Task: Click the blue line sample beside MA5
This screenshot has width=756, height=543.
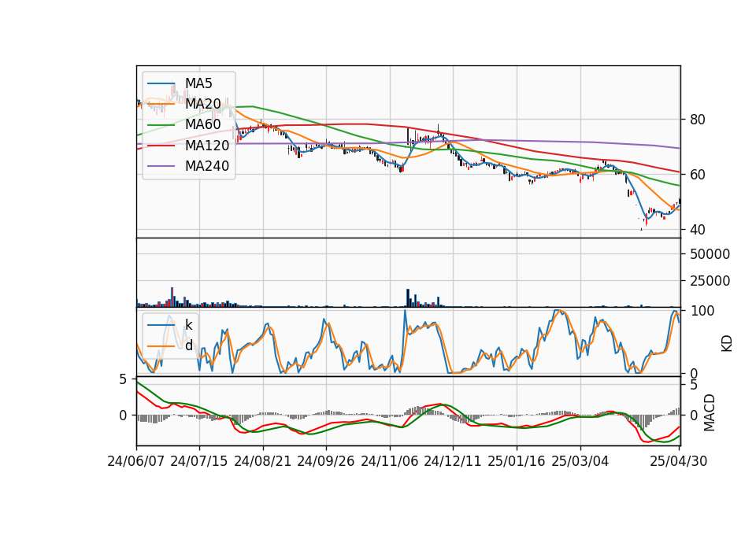Action: coord(161,83)
